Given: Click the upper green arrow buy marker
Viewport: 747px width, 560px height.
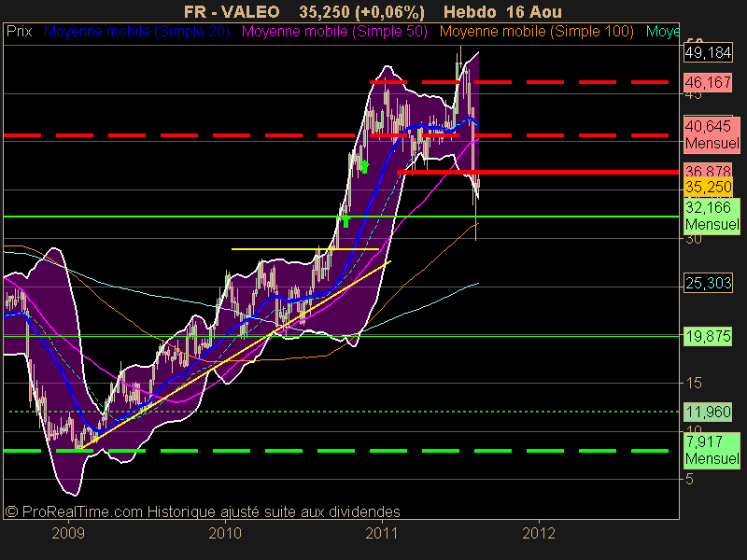Looking at the screenshot, I should click(x=364, y=167).
